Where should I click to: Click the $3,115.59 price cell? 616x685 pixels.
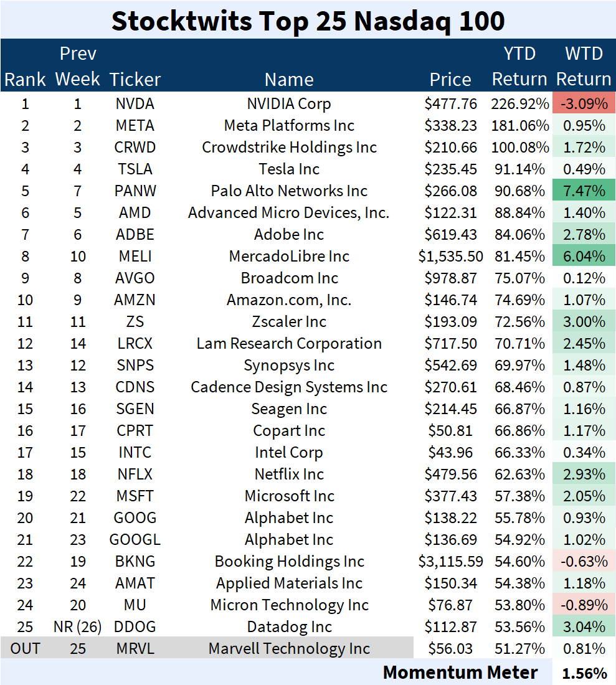tap(450, 562)
